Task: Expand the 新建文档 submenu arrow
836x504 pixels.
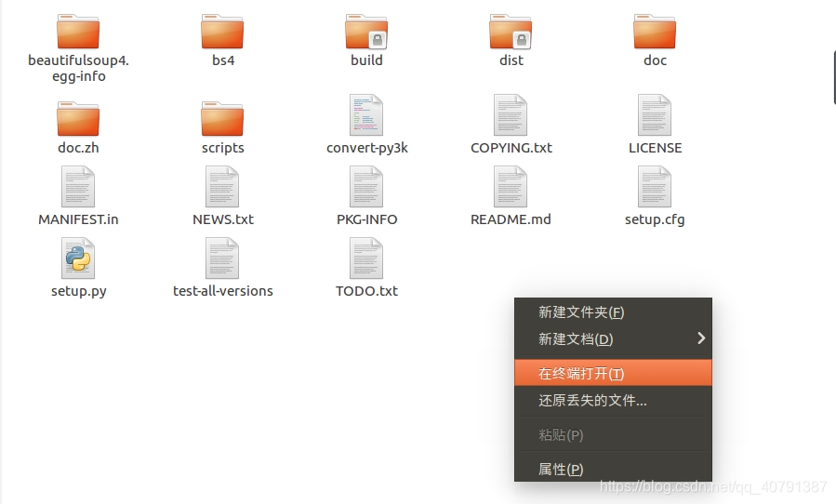Action: coord(701,338)
